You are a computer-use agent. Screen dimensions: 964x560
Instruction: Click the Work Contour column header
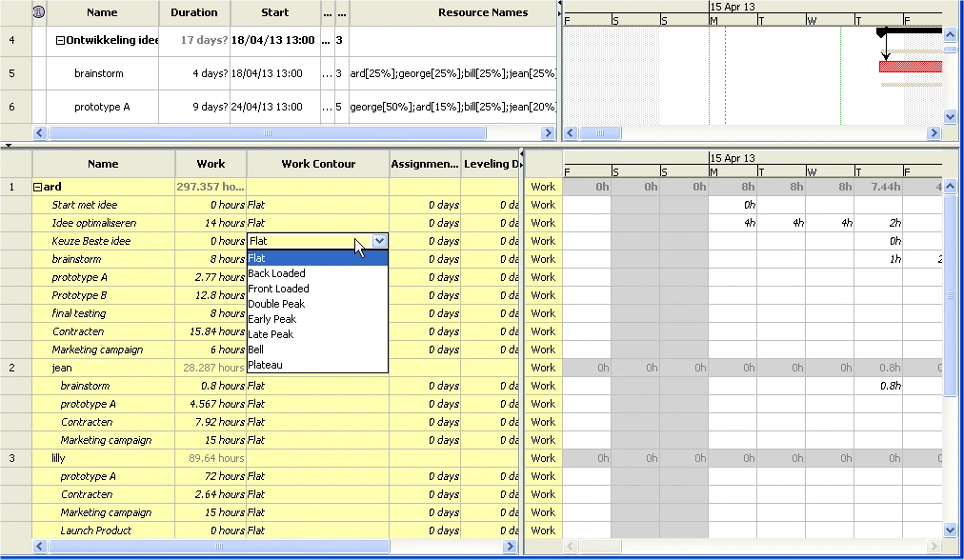pyautogui.click(x=318, y=164)
